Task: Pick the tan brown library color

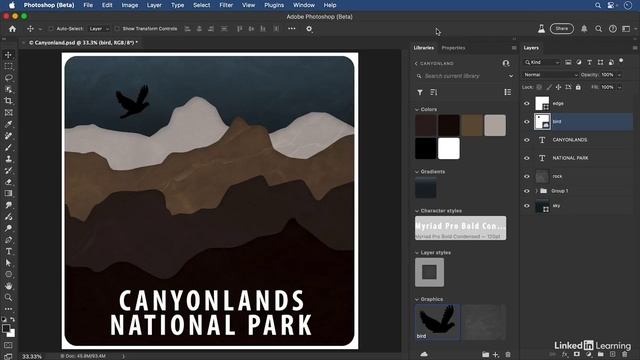Action: point(472,125)
